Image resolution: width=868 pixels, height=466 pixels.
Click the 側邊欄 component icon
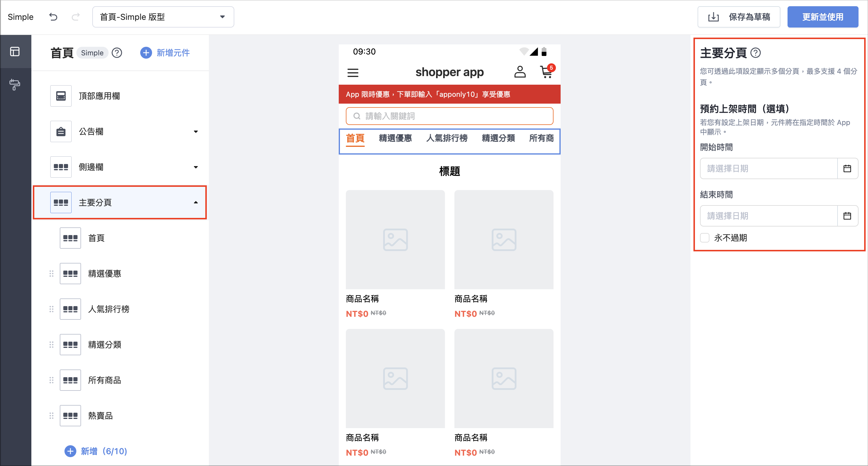[x=61, y=167]
